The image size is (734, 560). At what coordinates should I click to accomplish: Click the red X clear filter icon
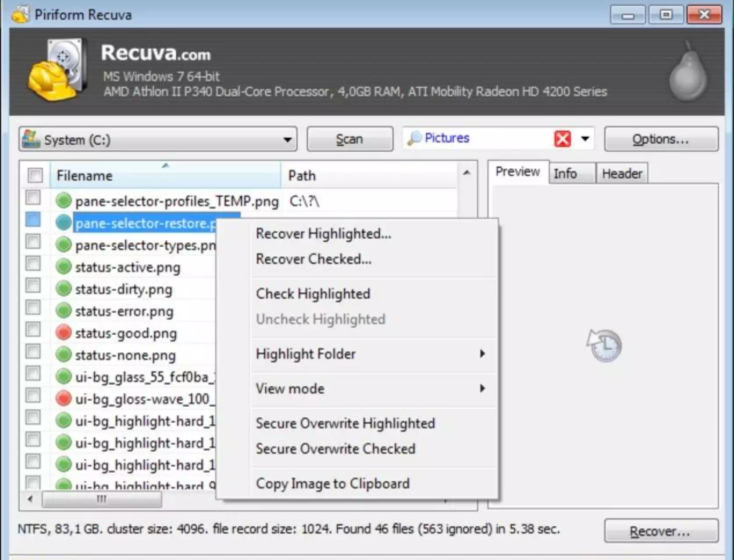(563, 139)
